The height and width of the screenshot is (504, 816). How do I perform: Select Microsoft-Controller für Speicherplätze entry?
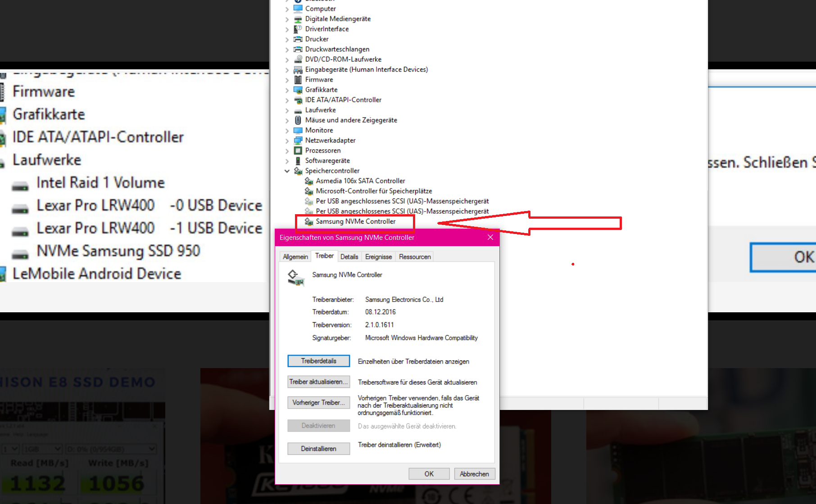(374, 191)
